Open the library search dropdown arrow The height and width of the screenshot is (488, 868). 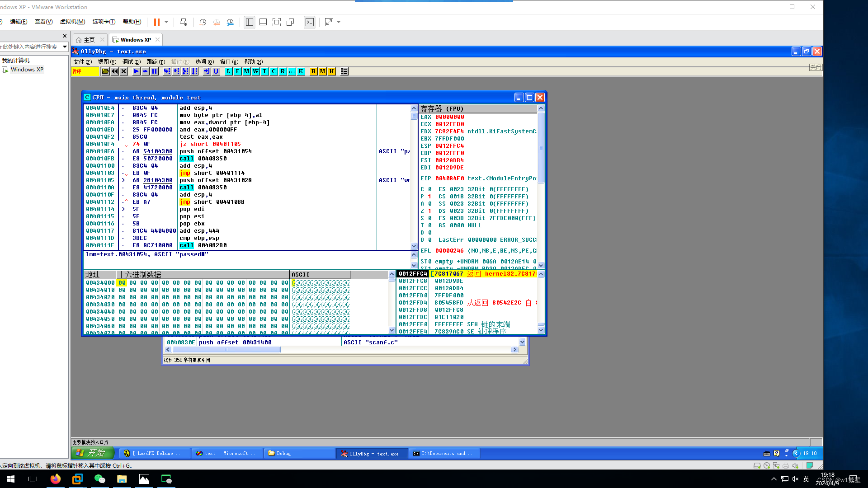coord(65,47)
